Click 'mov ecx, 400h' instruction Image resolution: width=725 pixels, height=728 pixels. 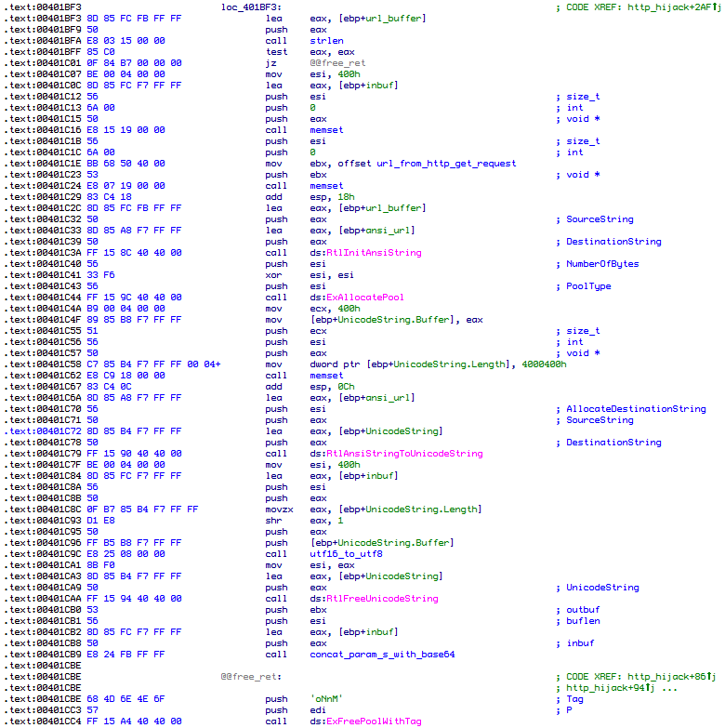(x=312, y=309)
